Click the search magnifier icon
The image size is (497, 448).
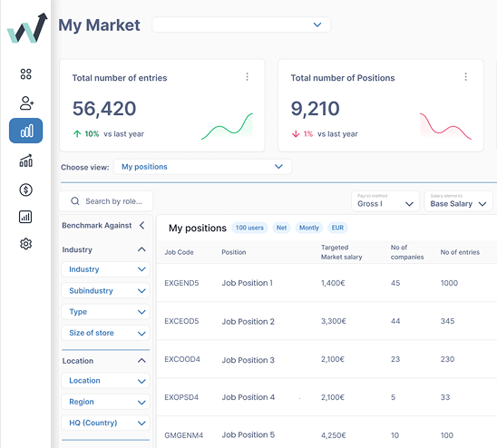74,201
